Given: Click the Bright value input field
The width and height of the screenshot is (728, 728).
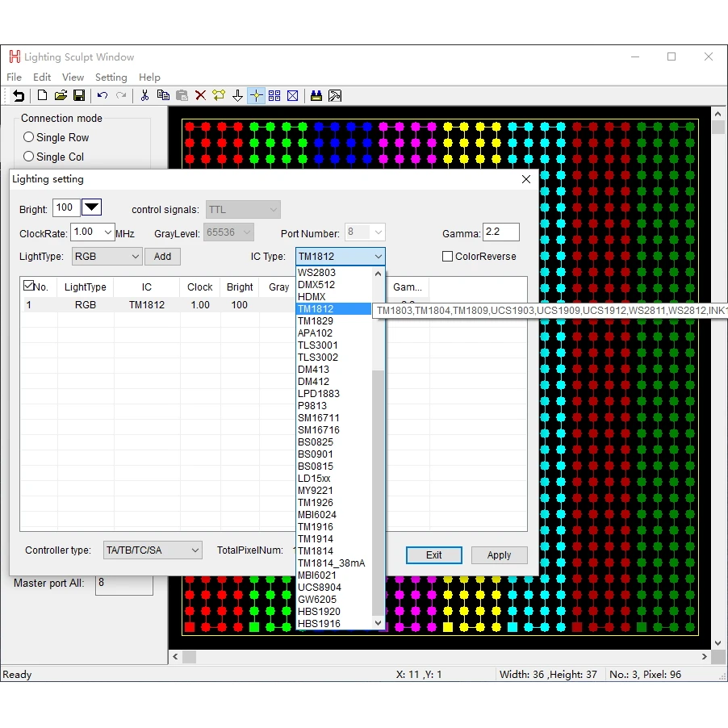Looking at the screenshot, I should point(66,207).
